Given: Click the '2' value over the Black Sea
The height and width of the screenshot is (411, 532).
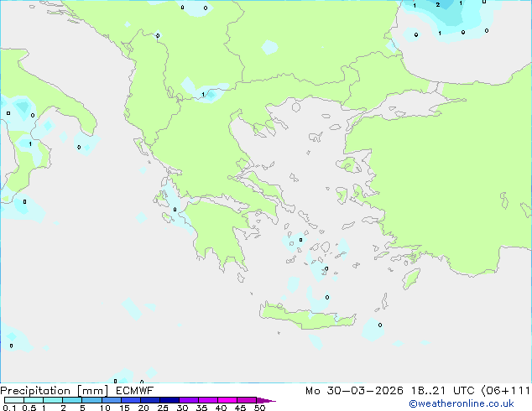Looking at the screenshot, I should (x=438, y=5).
